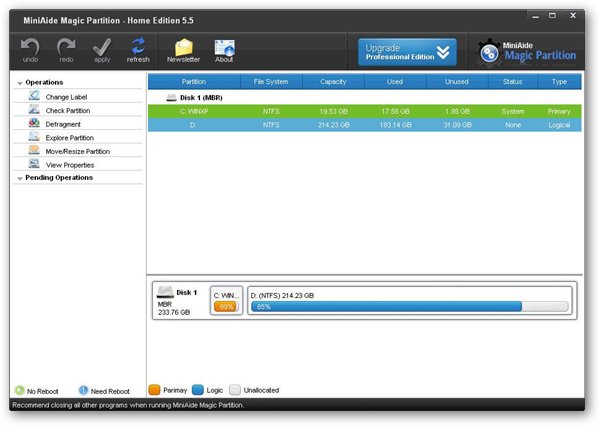Click the Explore Partition icon
The height and width of the screenshot is (426, 600).
34,137
